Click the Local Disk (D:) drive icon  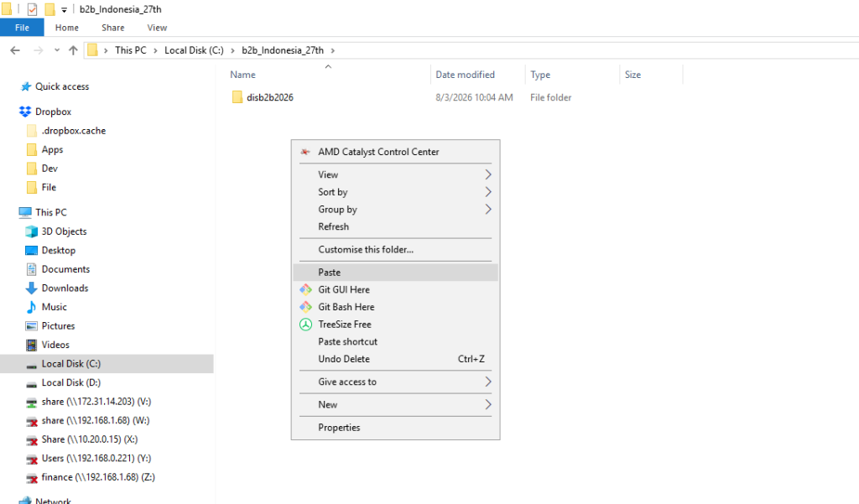click(x=32, y=383)
